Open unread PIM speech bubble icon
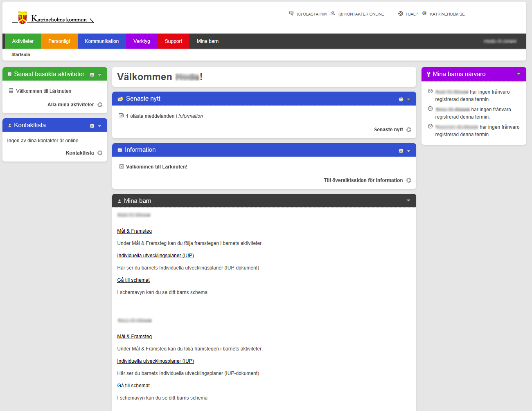 (291, 13)
